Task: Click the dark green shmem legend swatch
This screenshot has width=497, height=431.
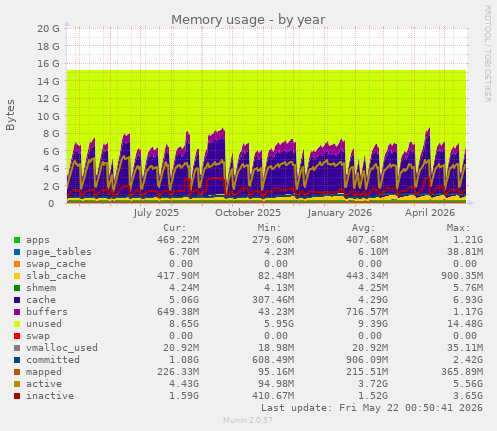Action: [17, 288]
